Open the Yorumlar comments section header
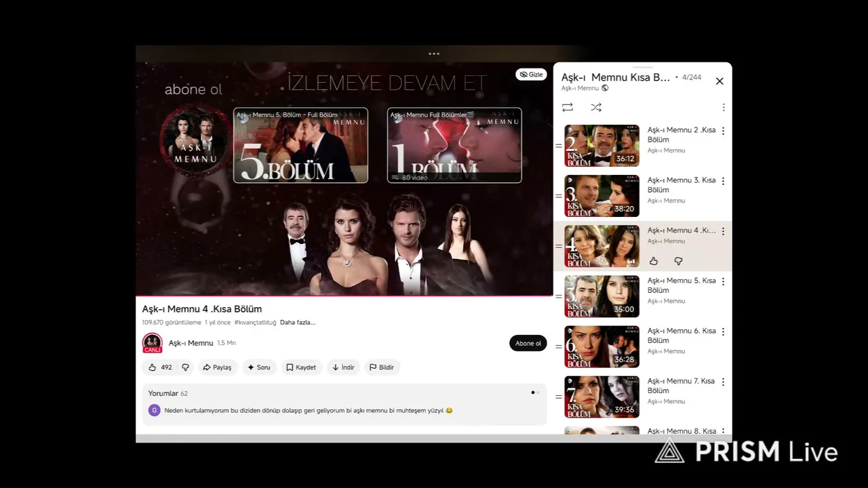This screenshot has width=868, height=488. pyautogui.click(x=168, y=393)
